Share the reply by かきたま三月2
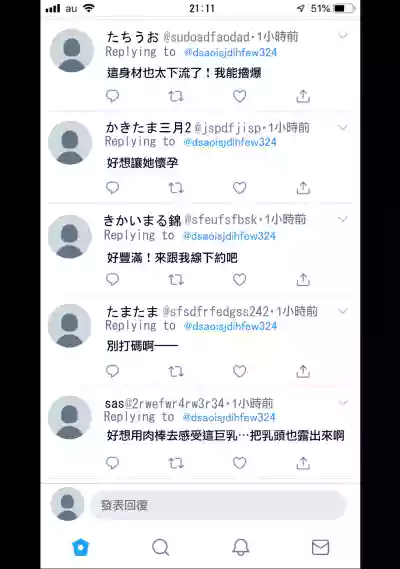 tap(303, 188)
